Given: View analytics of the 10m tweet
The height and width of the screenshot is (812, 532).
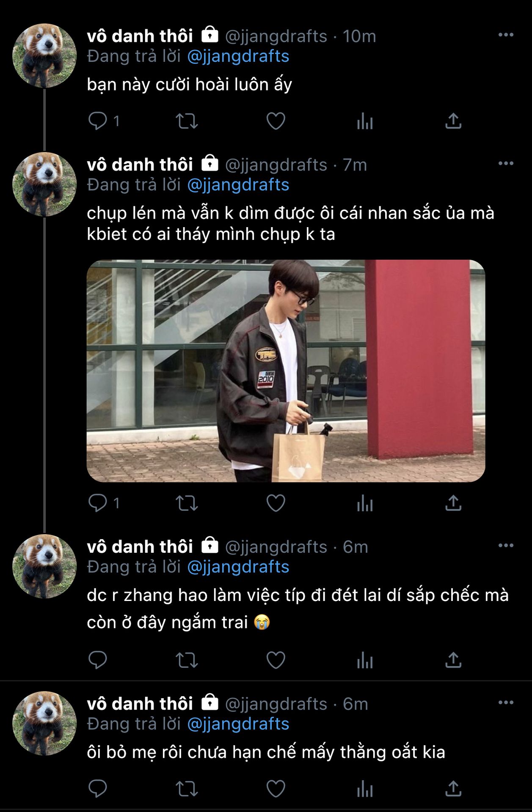Looking at the screenshot, I should click(364, 121).
